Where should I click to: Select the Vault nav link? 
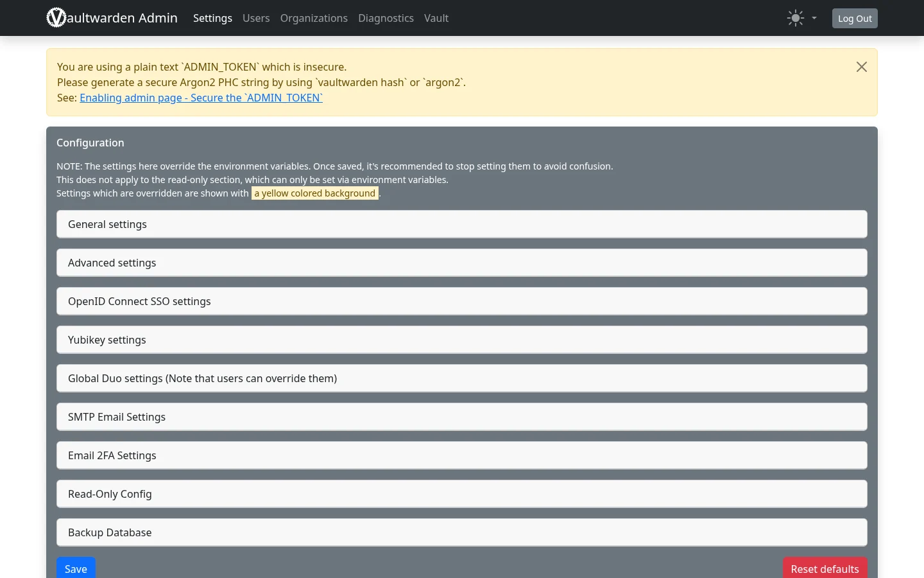click(436, 18)
